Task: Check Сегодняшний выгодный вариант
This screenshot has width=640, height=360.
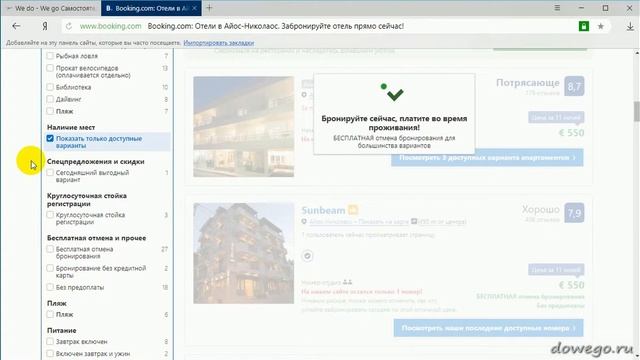Action: pos(50,172)
